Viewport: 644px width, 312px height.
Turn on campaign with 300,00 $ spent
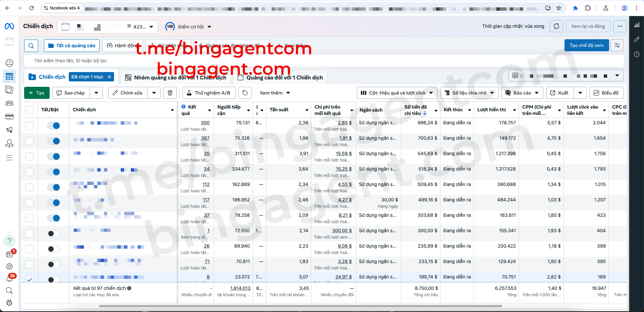coord(54,234)
